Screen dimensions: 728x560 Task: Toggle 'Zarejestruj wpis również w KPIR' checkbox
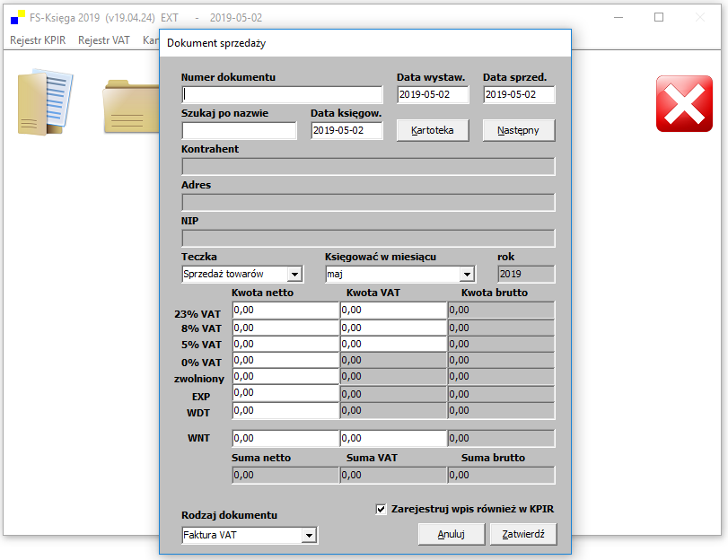pyautogui.click(x=381, y=510)
